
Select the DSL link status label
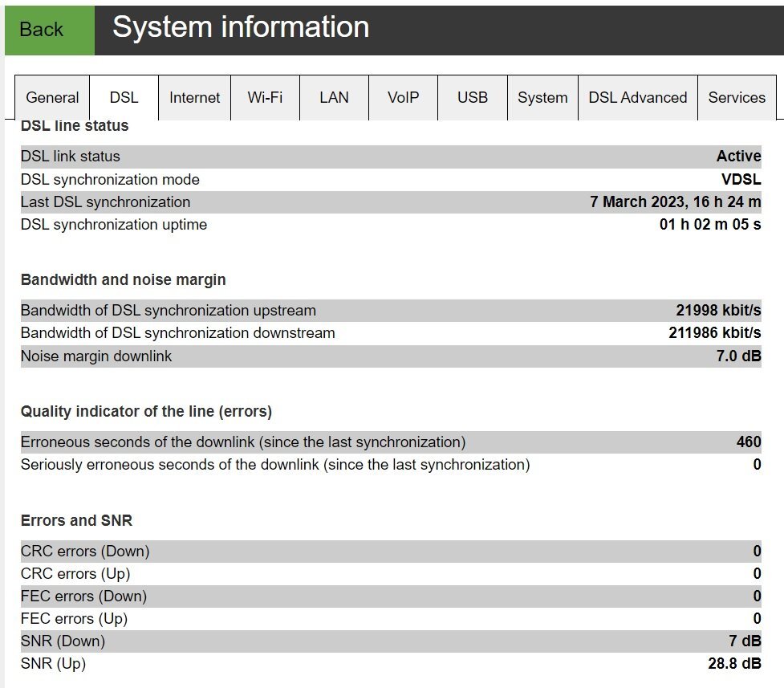click(71, 156)
